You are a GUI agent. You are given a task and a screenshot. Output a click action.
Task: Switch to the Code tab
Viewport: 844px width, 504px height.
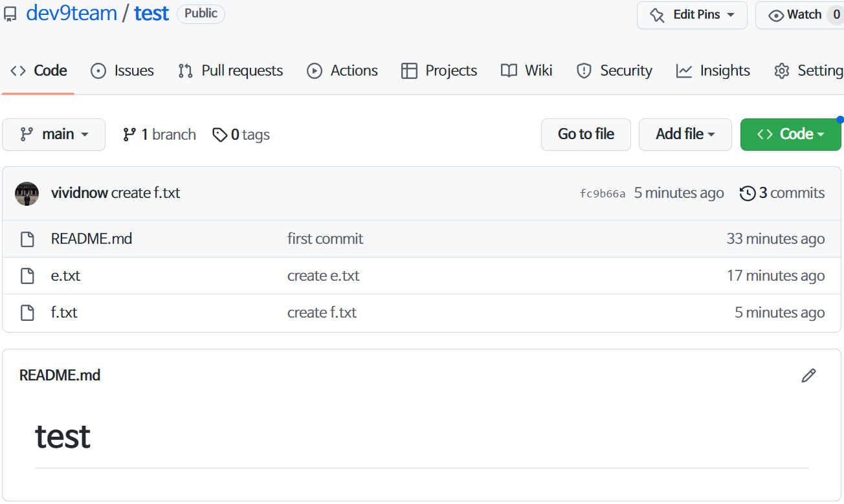pos(38,71)
